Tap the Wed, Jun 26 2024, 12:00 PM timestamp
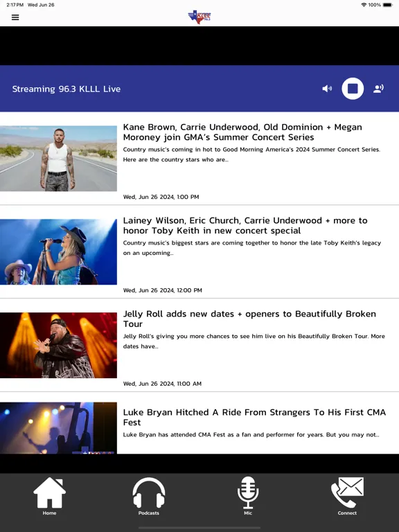The image size is (399, 532). [162, 290]
